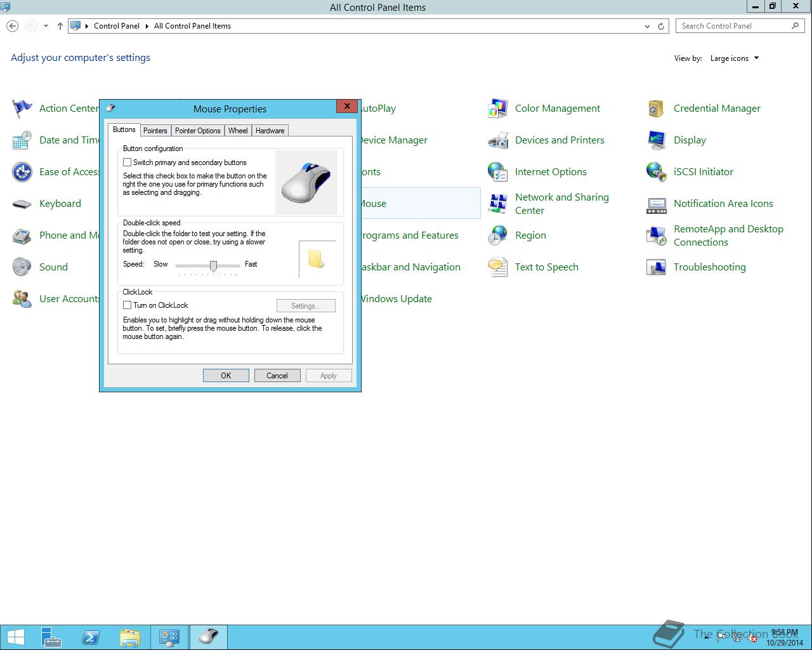Open Color Management icon

click(x=498, y=109)
